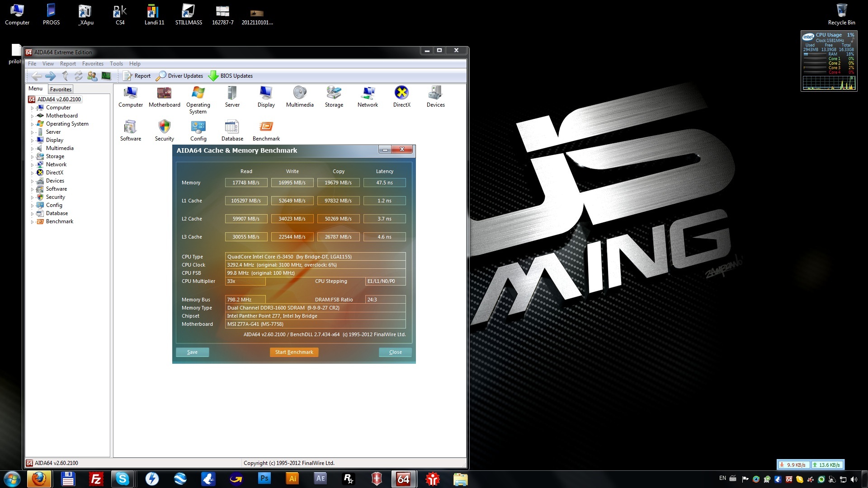The width and height of the screenshot is (868, 488).
Task: Click the green monitor toolbar icon
Action: (106, 76)
